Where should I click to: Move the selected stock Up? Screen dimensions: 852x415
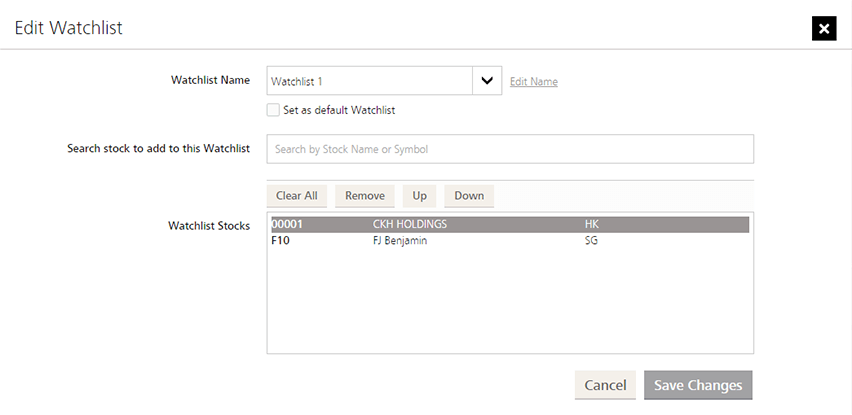tap(419, 196)
